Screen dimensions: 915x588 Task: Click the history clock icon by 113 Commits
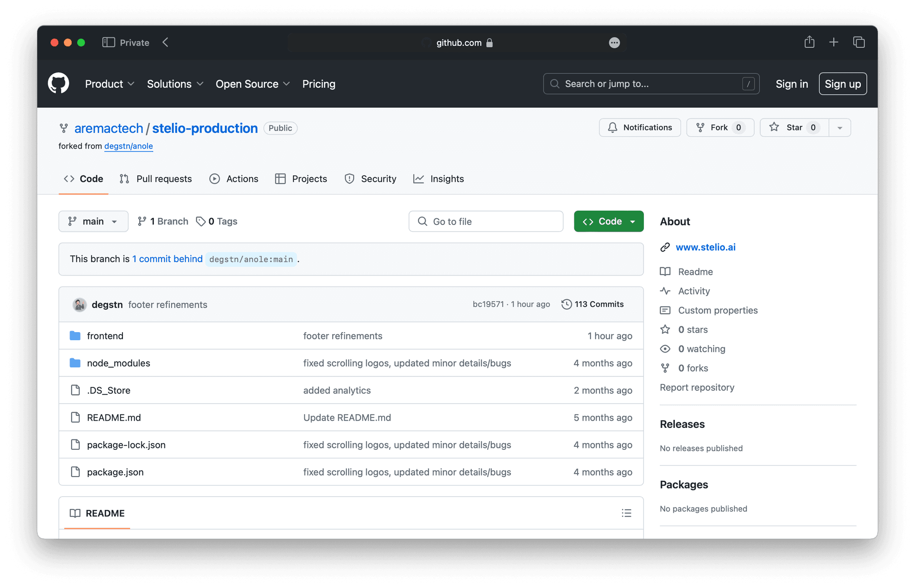click(x=567, y=304)
